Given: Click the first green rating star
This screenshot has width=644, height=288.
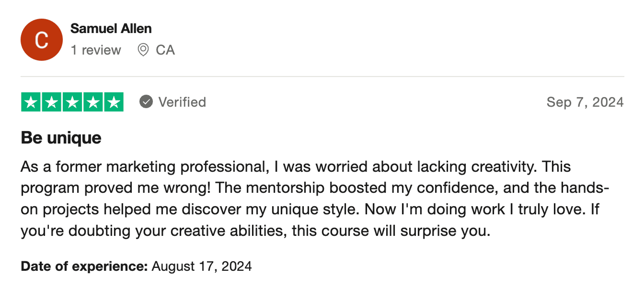Looking at the screenshot, I should (x=31, y=102).
